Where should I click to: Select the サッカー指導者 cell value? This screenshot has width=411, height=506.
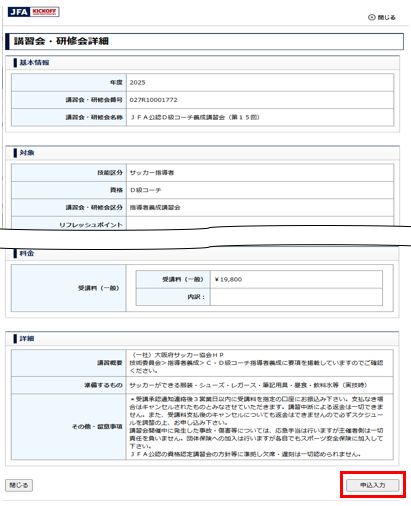(x=152, y=173)
